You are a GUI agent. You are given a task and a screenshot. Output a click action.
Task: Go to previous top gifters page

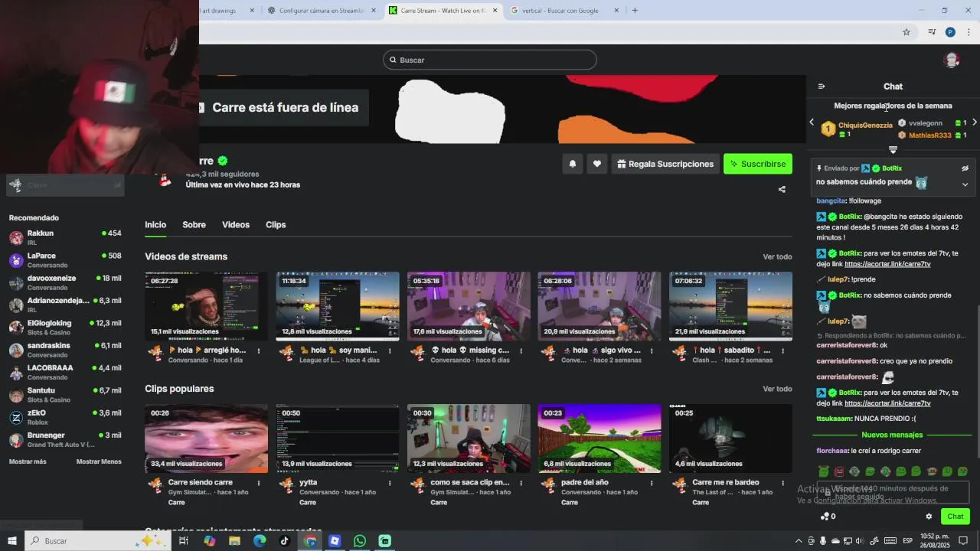coord(812,122)
